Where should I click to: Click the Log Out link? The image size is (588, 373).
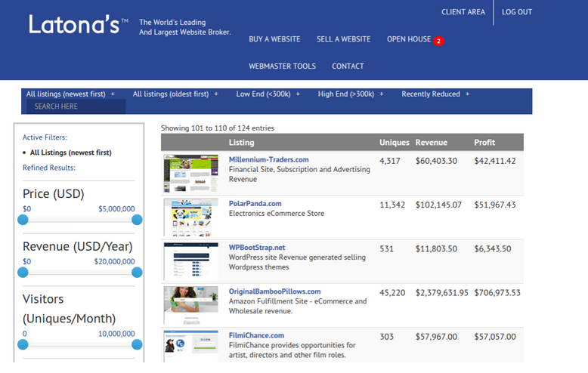tap(517, 12)
